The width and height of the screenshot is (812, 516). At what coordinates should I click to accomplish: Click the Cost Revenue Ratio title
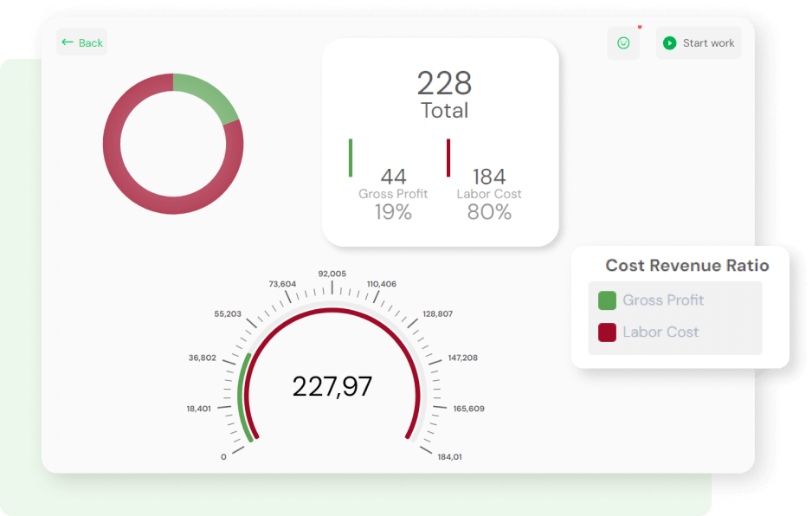pyautogui.click(x=686, y=266)
